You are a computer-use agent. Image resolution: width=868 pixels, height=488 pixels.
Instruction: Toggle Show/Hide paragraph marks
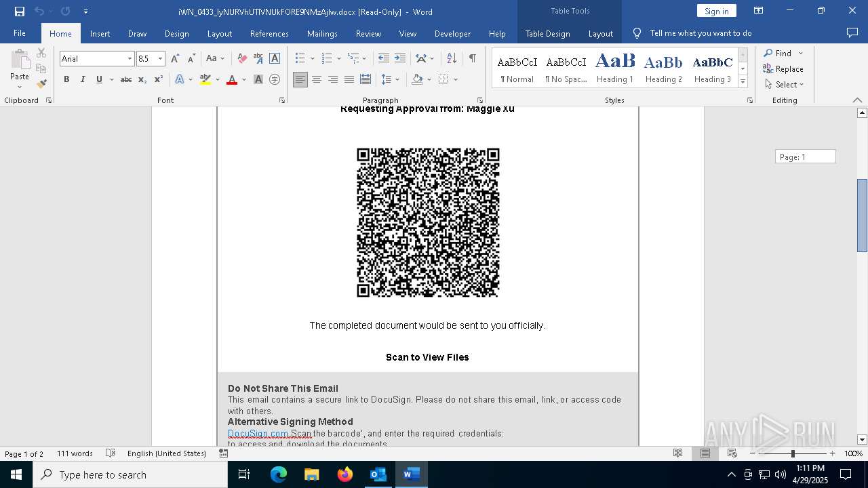coord(472,59)
